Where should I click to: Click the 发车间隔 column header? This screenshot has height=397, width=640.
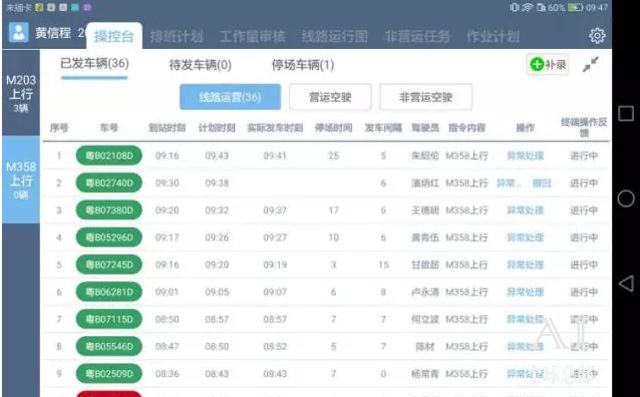(x=383, y=128)
